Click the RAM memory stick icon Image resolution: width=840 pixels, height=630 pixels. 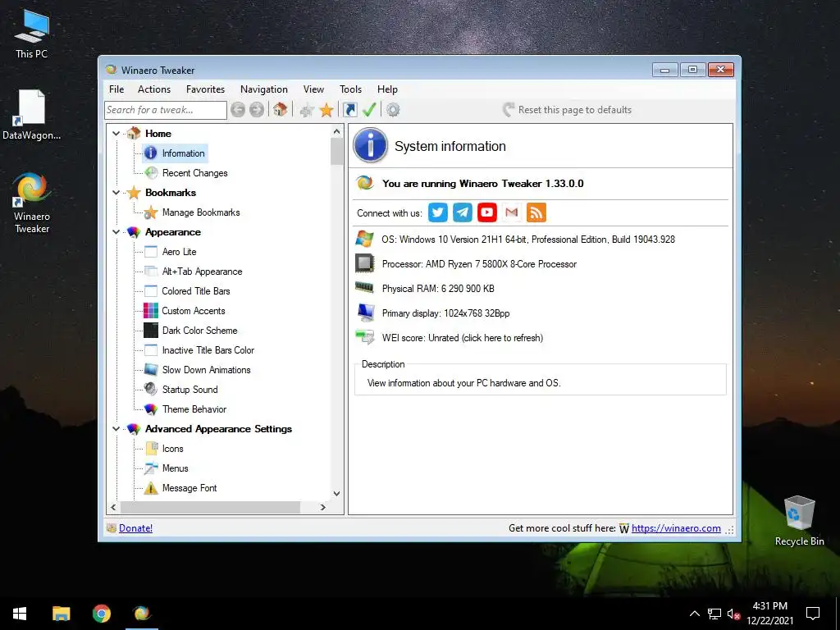pyautogui.click(x=365, y=288)
